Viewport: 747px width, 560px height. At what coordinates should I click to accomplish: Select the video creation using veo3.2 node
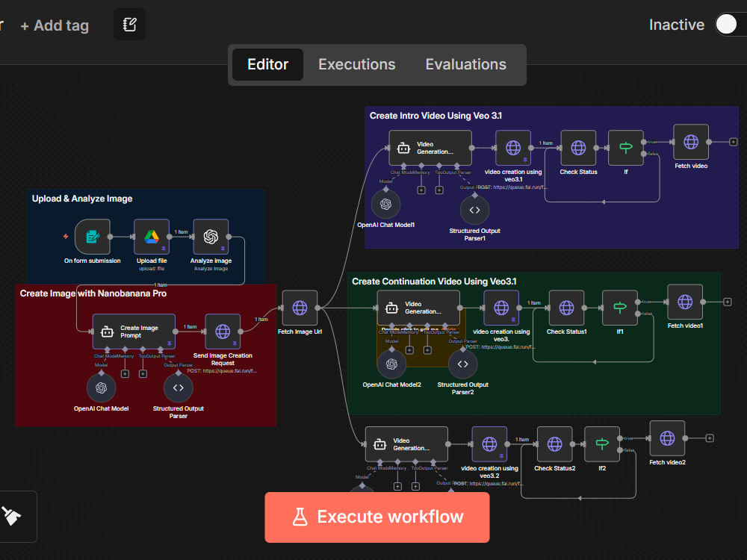point(489,444)
